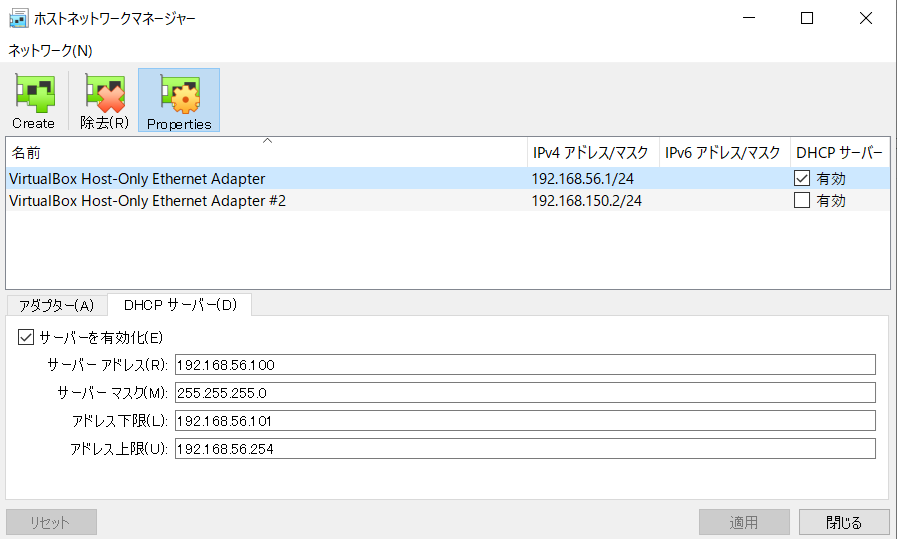The width and height of the screenshot is (897, 539).
Task: Select VirtualBox Host-Only Ethernet Adapter #2 row
Action: tap(448, 200)
